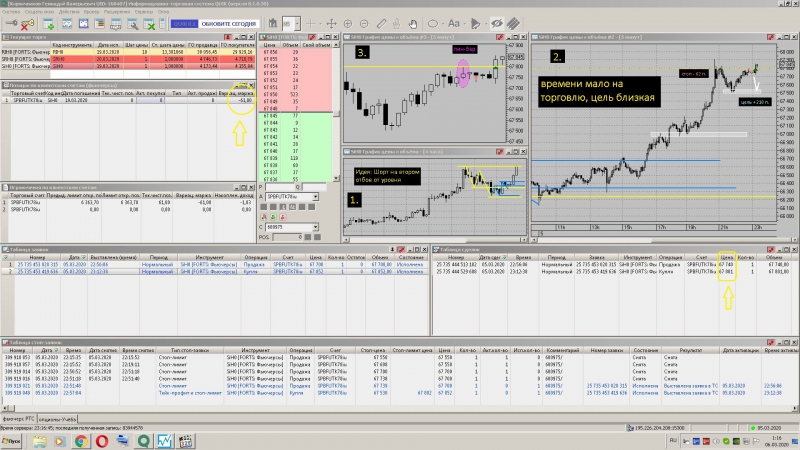Select the line drawing pencil tool
The height and width of the screenshot is (450, 800).
[381, 23]
